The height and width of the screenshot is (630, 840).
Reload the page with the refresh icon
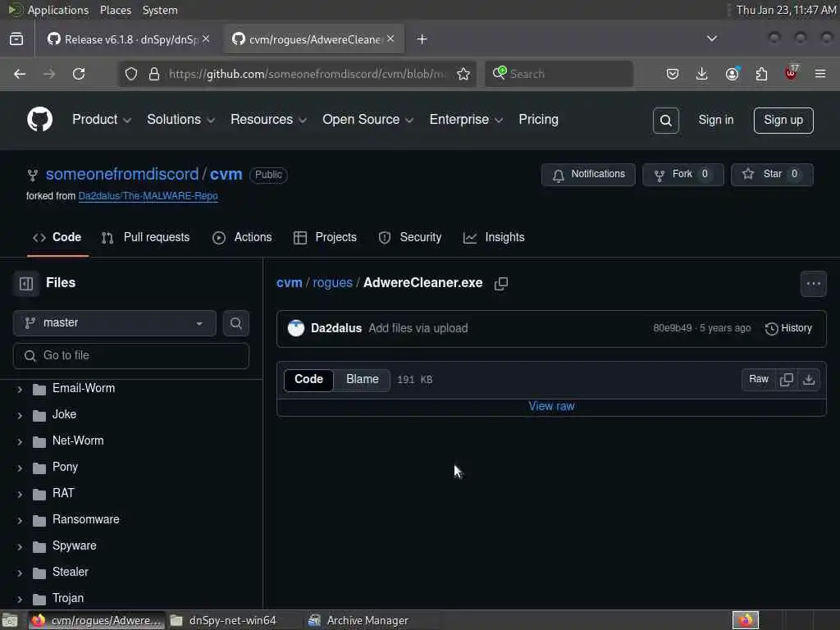pyautogui.click(x=79, y=74)
